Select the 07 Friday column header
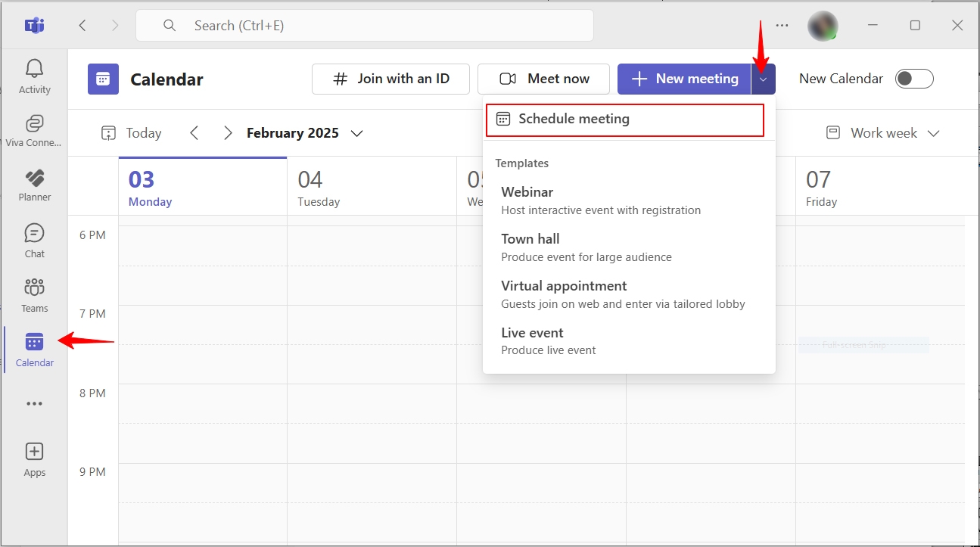The image size is (980, 547). [x=880, y=187]
